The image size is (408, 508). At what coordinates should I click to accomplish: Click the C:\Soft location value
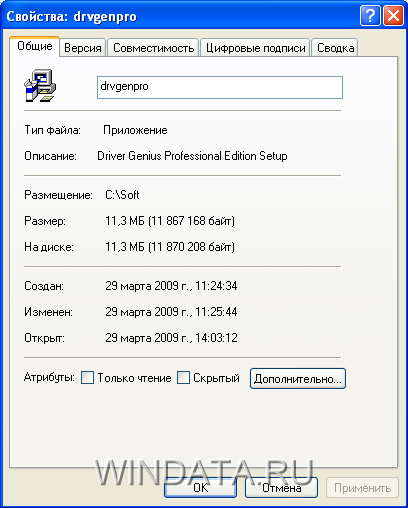pyautogui.click(x=122, y=195)
